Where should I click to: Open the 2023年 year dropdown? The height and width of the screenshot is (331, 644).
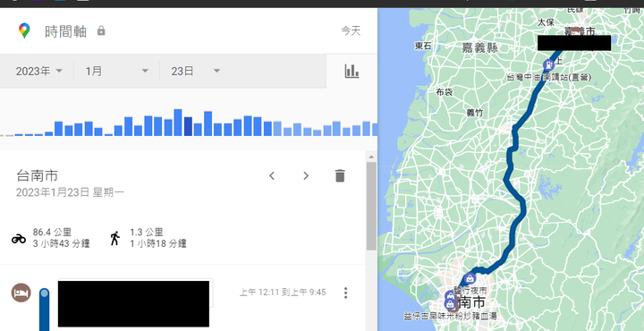pyautogui.click(x=39, y=71)
